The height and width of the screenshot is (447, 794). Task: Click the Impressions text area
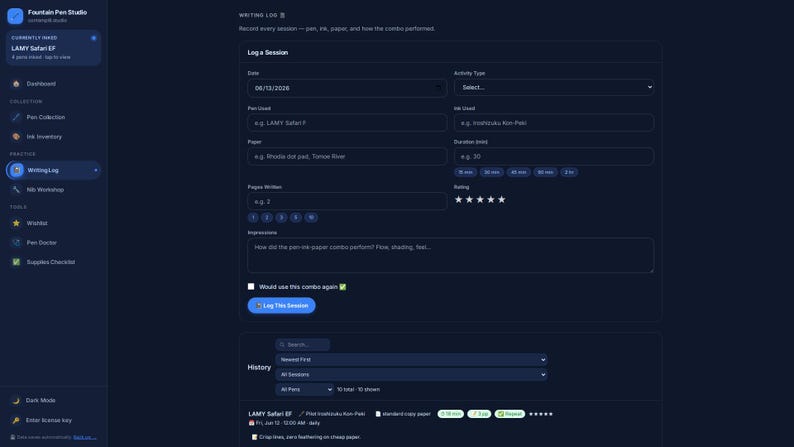451,256
